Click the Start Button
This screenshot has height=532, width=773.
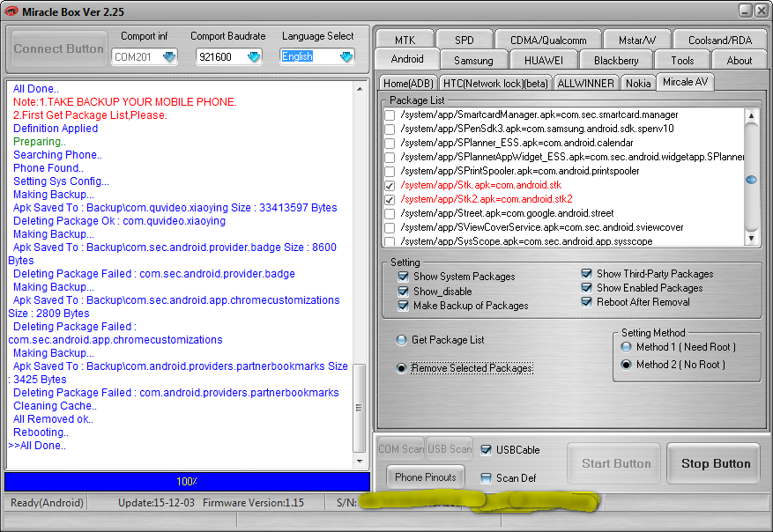pos(614,463)
